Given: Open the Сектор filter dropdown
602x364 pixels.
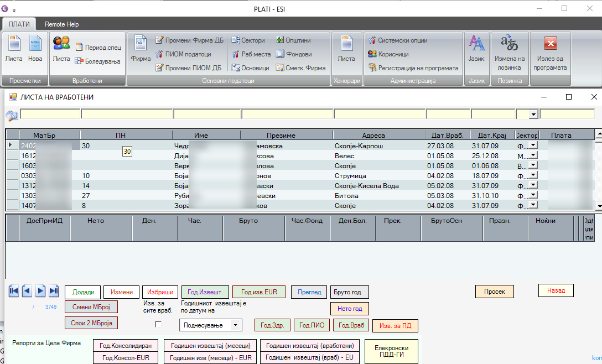Looking at the screenshot, I should 533,114.
